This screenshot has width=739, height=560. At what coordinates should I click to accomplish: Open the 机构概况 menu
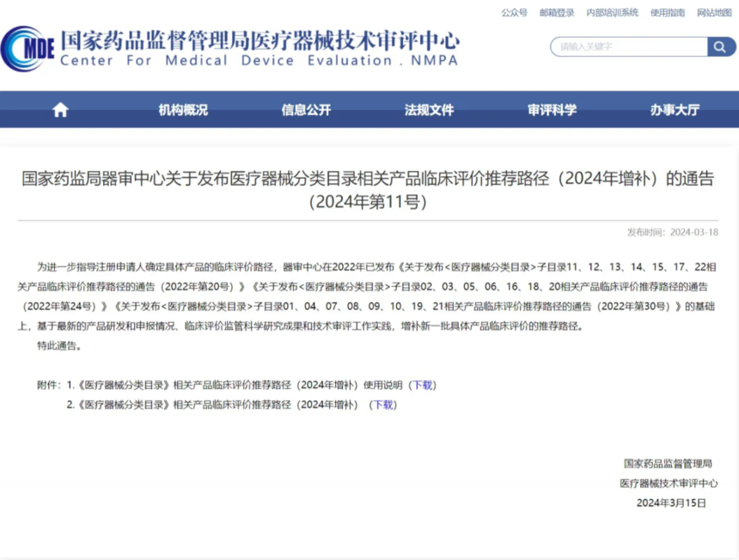183,110
